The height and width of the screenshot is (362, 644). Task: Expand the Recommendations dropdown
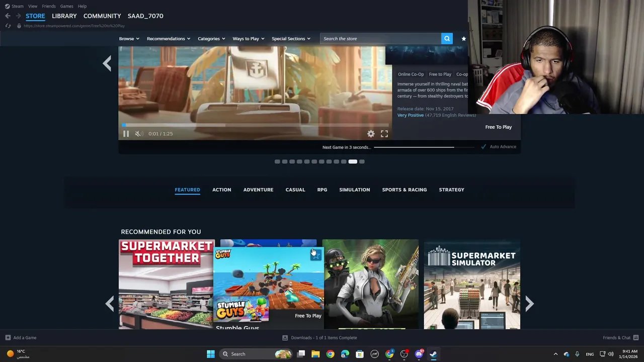click(x=169, y=39)
